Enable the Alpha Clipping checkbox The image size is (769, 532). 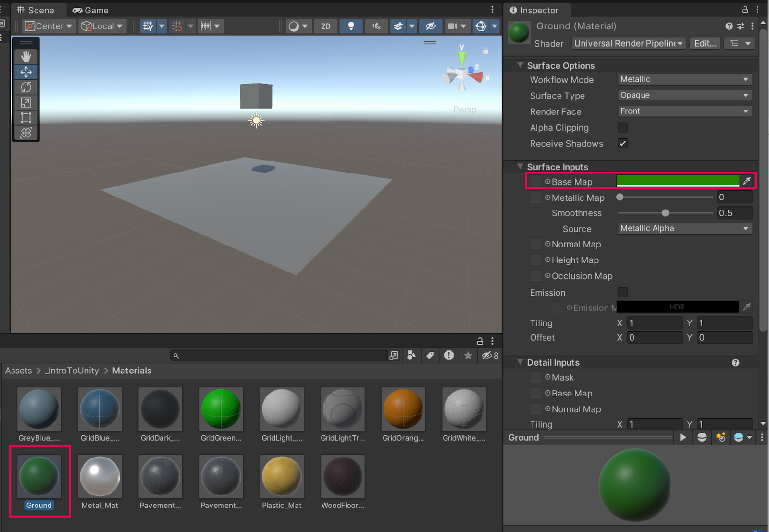622,127
